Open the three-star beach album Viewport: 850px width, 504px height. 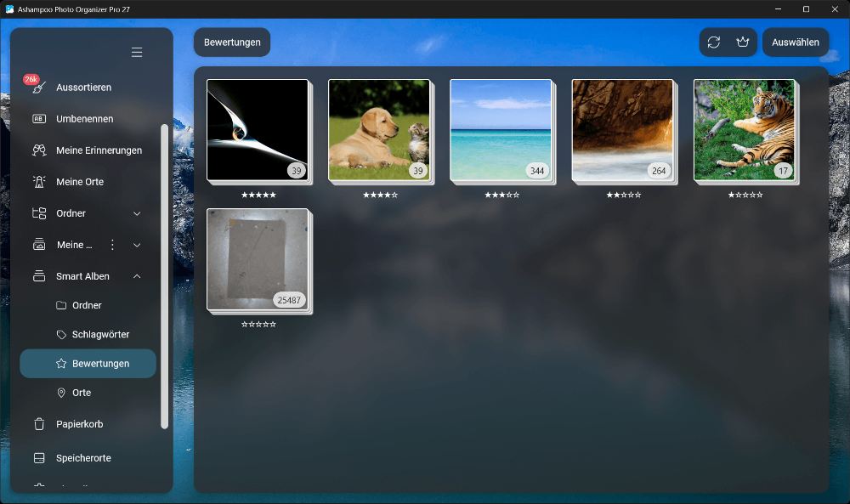click(x=502, y=131)
